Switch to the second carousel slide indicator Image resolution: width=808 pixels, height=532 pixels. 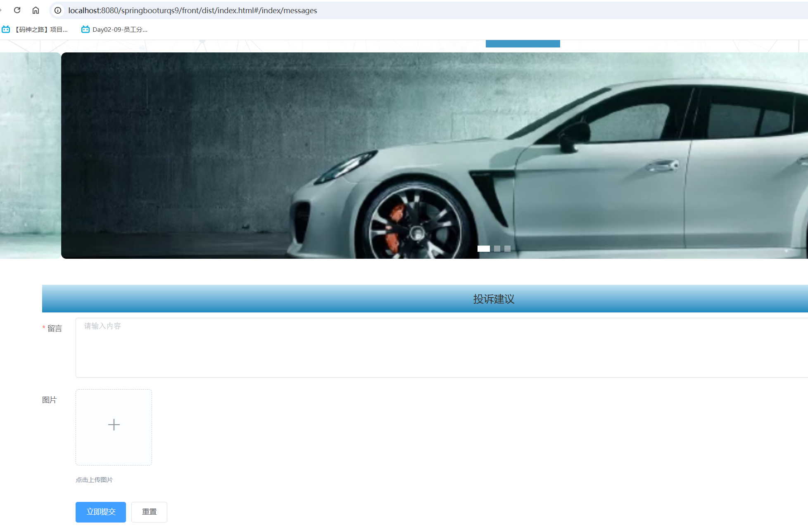[x=497, y=248]
